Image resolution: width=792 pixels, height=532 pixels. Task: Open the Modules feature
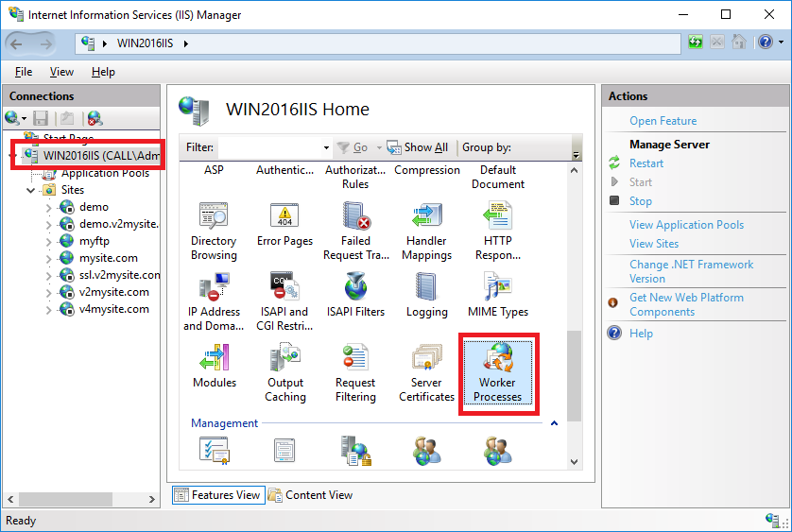(x=215, y=367)
